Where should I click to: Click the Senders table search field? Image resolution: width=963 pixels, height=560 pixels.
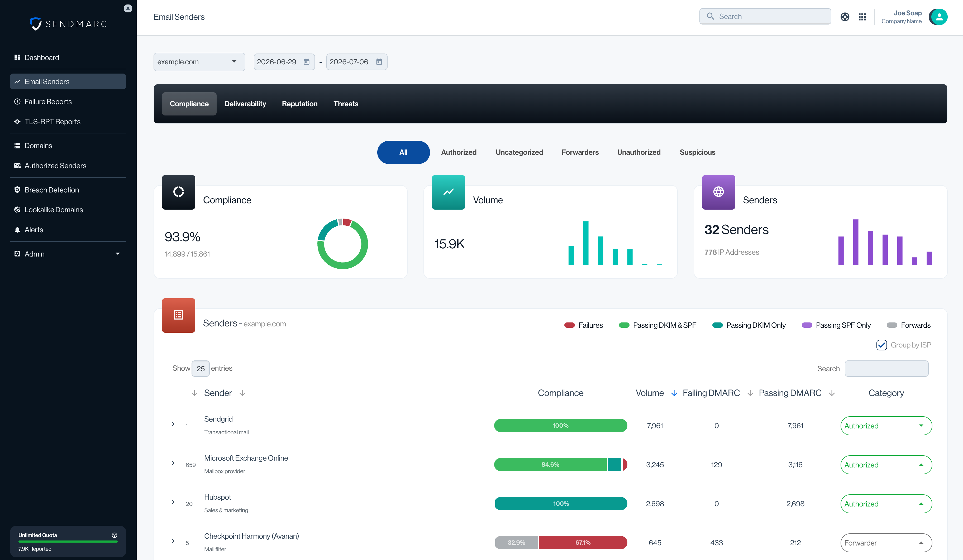tap(886, 369)
